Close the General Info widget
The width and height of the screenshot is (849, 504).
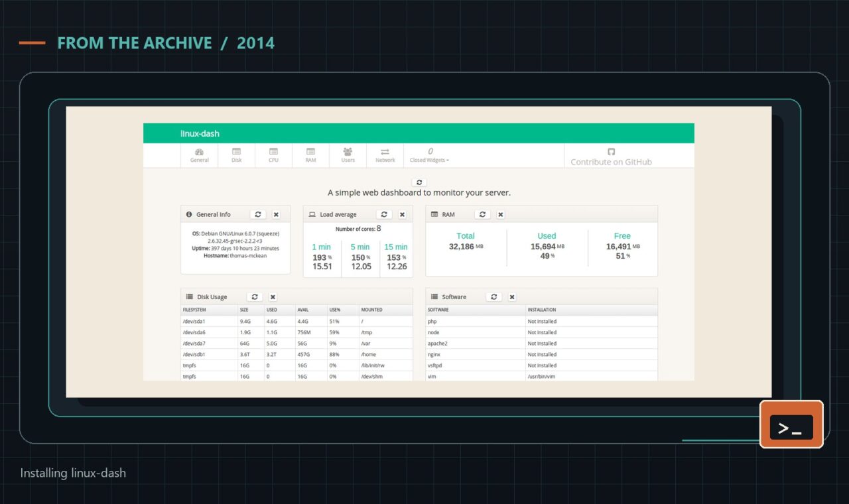[x=276, y=214]
